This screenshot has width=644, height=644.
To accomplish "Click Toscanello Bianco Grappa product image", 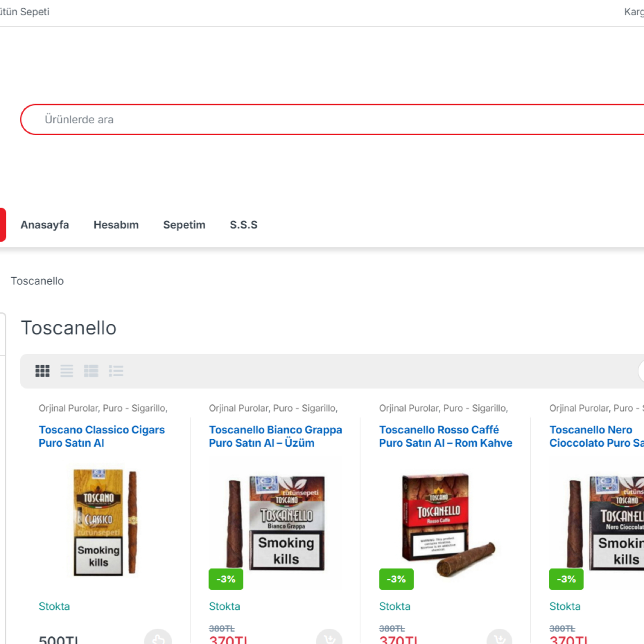I will coord(275,522).
